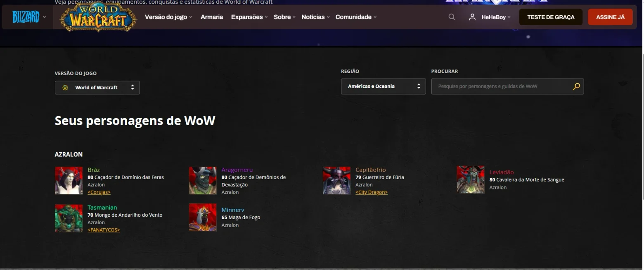Click '80 Cavaleira da Morte de Sangue' text
Image resolution: width=644 pixels, height=270 pixels.
[x=527, y=180]
